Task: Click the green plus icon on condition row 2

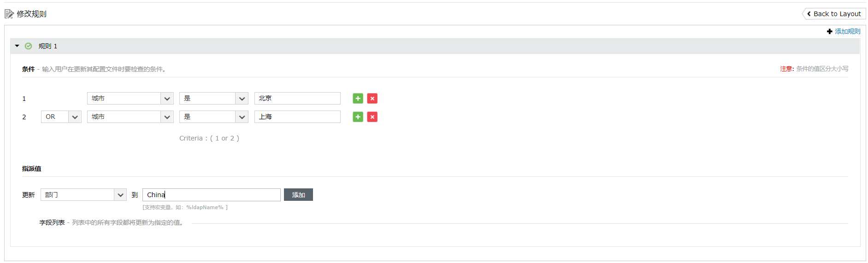Action: pos(358,117)
